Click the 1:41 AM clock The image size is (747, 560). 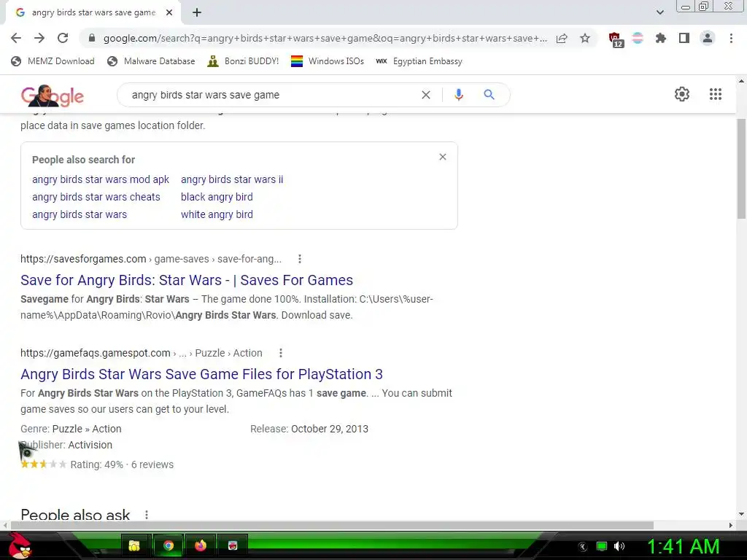[x=683, y=547]
